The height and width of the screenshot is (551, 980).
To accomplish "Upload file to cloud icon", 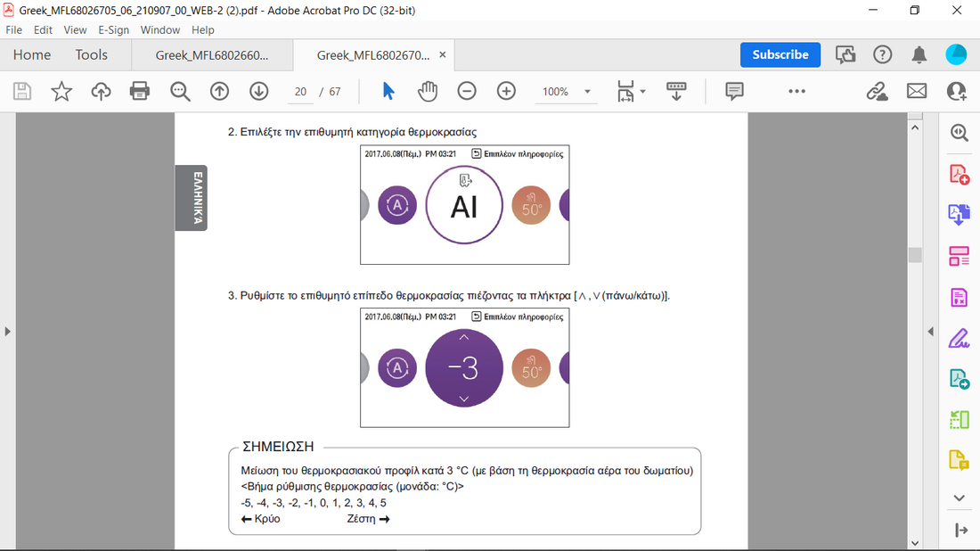I will click(x=101, y=91).
